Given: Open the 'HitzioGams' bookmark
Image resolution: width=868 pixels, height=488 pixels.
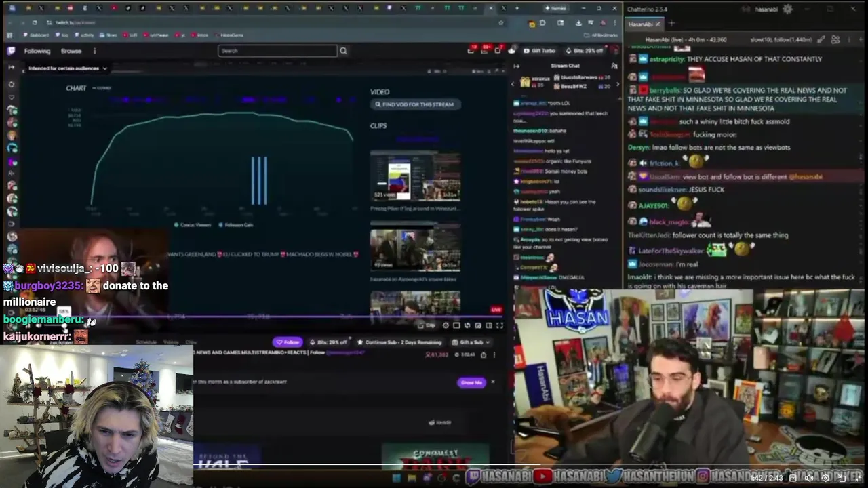Looking at the screenshot, I should pyautogui.click(x=229, y=35).
